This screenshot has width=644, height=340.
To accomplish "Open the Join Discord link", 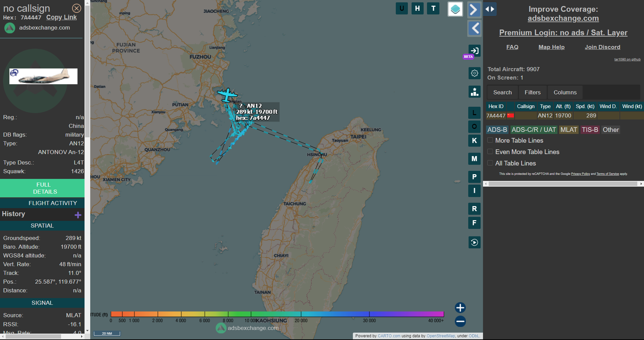I will pyautogui.click(x=602, y=47).
